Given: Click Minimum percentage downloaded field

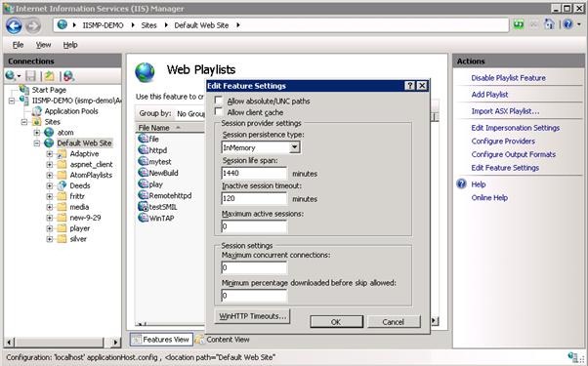Looking at the screenshot, I should [254, 296].
